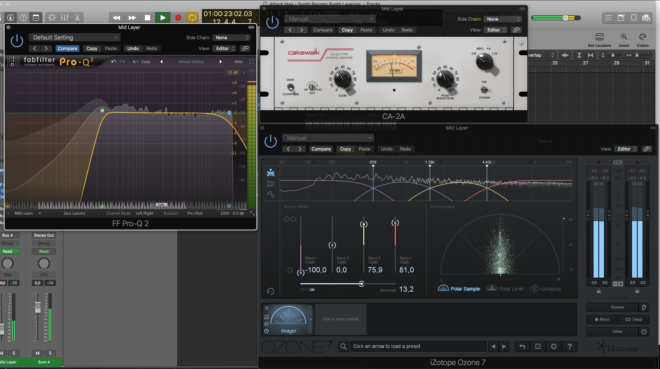Viewport: 660px width, 369px height.
Task: Click Help in FabFilter Pro-Q 2
Action: [x=239, y=61]
